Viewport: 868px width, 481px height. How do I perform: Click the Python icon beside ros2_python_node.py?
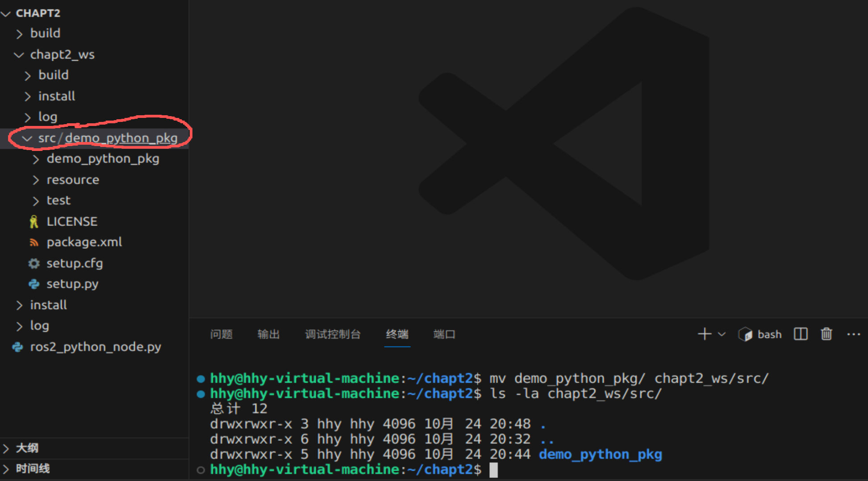[17, 347]
